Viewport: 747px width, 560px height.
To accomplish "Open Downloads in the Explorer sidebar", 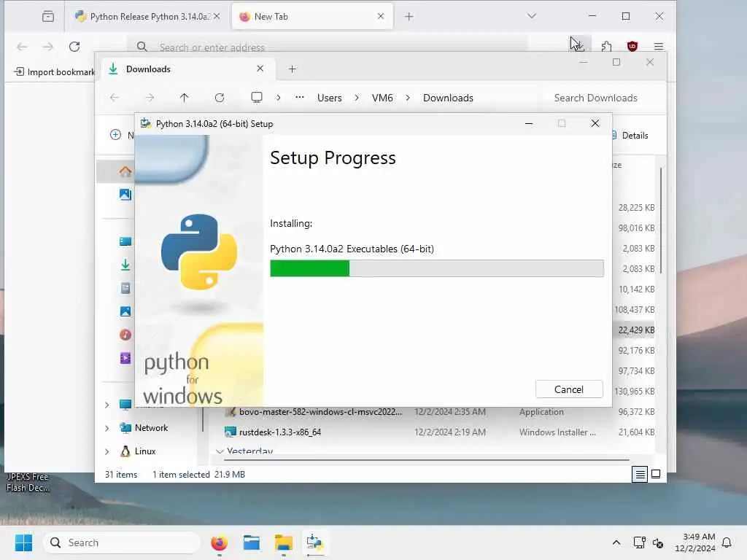I will point(125,265).
